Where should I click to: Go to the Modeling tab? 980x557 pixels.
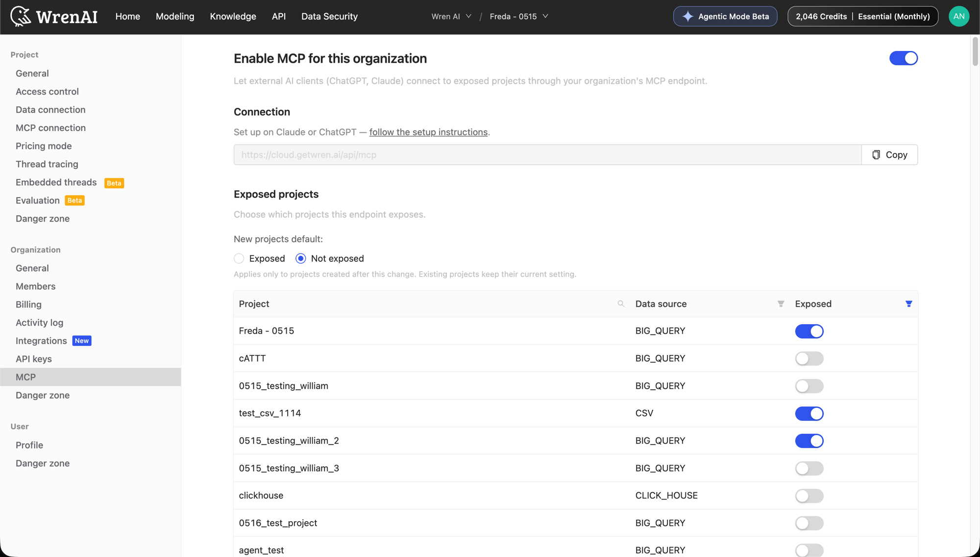point(175,16)
